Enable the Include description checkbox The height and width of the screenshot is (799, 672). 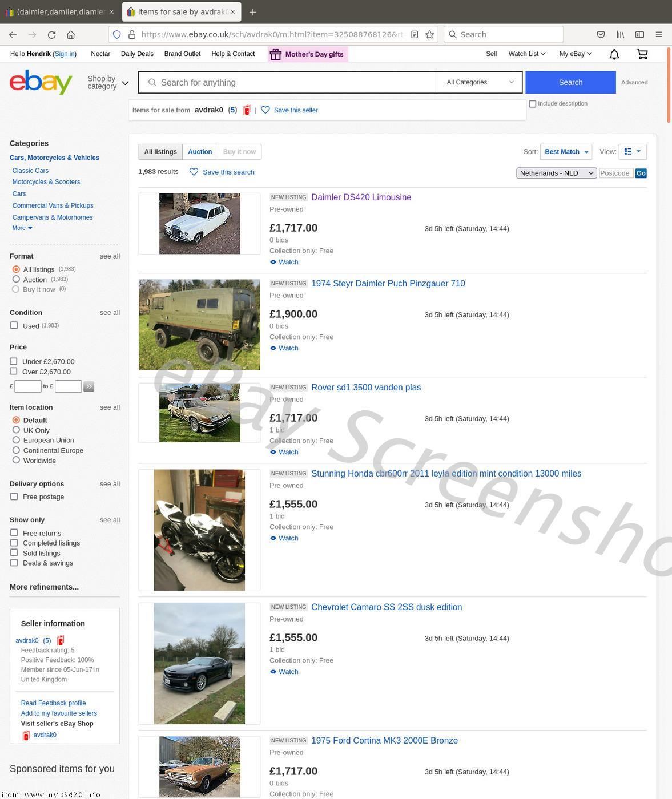533,104
